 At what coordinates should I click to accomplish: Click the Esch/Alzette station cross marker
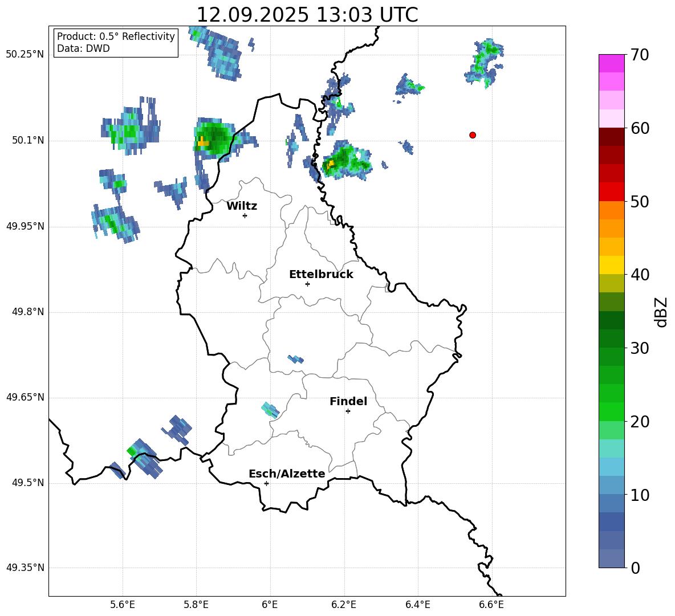266,483
